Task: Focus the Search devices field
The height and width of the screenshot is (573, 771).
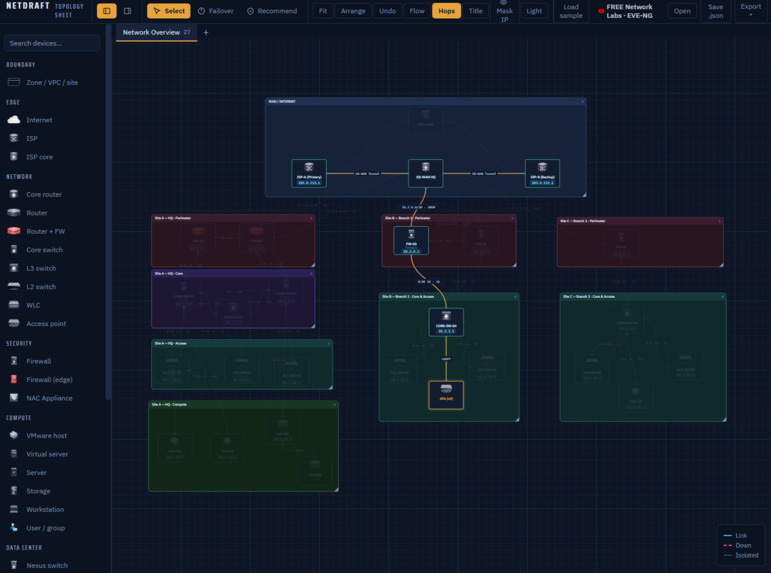Action: (52, 43)
